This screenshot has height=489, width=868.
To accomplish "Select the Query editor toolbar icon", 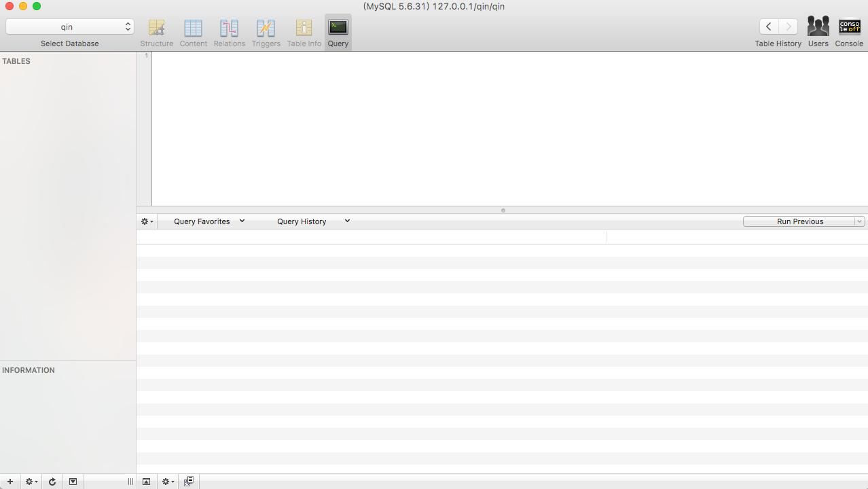I will (x=338, y=33).
